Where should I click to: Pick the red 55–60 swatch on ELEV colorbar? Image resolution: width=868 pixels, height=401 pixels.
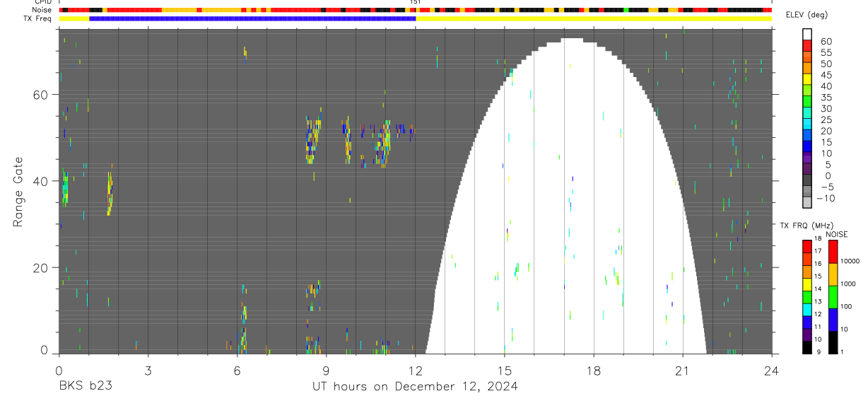(x=808, y=46)
